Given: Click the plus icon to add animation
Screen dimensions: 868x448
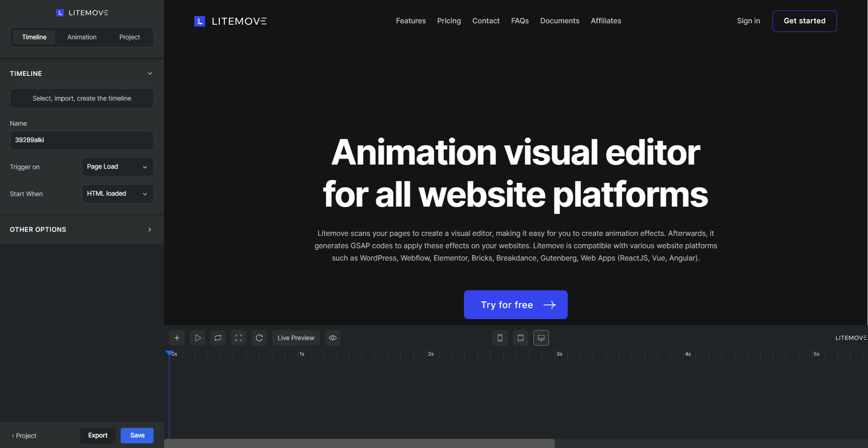Looking at the screenshot, I should point(177,337).
